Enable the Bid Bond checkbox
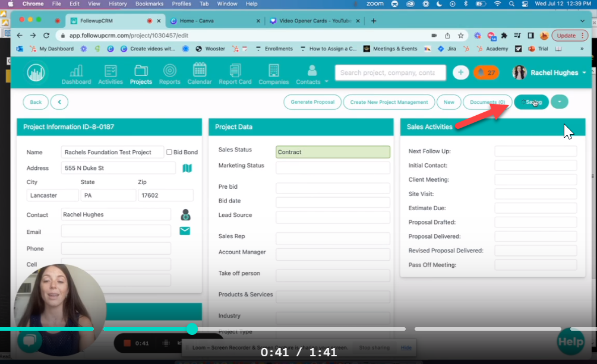 tap(169, 152)
